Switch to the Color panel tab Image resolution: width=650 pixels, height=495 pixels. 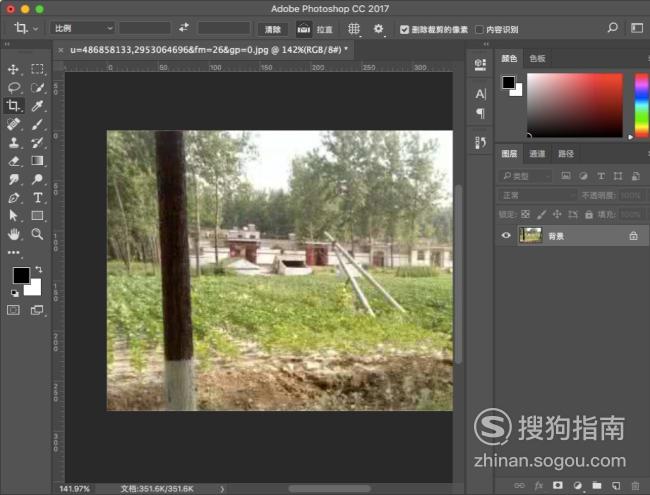[509, 58]
